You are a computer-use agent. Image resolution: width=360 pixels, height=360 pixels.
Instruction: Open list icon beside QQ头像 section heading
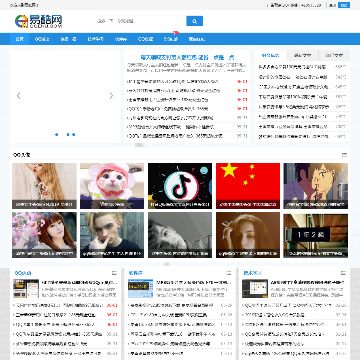(x=344, y=155)
